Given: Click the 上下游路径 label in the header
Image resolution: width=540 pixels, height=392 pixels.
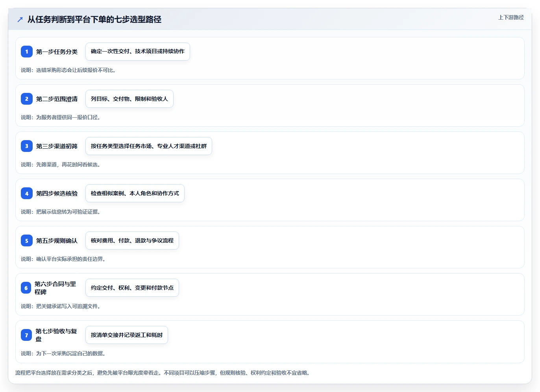Looking at the screenshot, I should 511,17.
